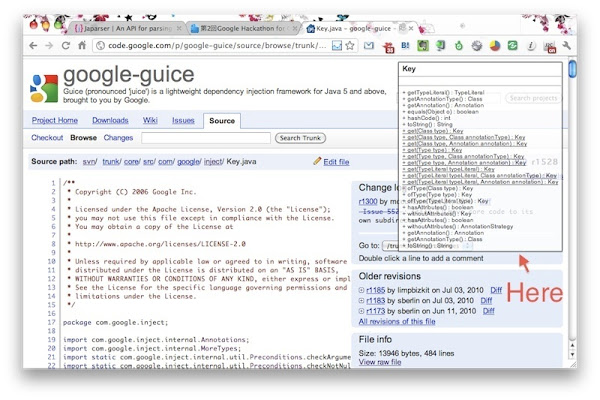Expand revision r1173 details
Image resolution: width=600 pixels, height=400 pixels.
click(362, 311)
